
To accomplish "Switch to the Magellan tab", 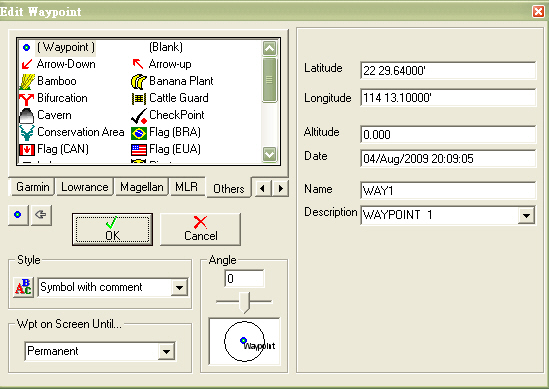I will [x=141, y=187].
